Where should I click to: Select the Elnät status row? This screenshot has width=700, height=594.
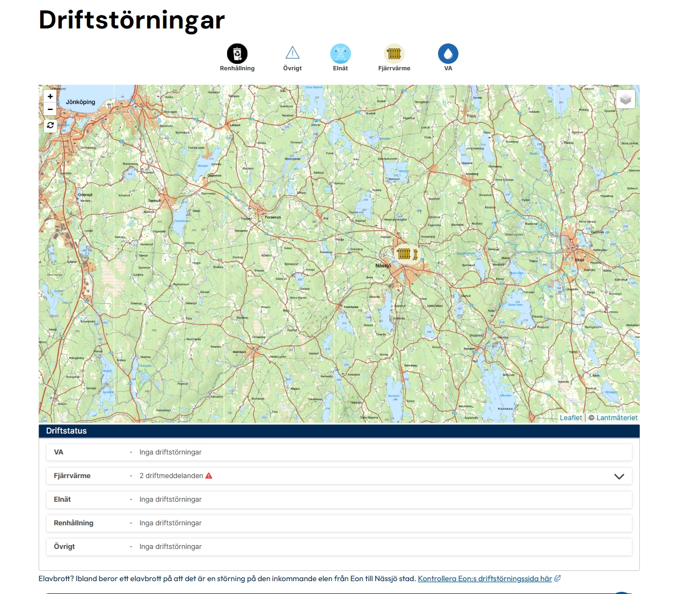(339, 500)
